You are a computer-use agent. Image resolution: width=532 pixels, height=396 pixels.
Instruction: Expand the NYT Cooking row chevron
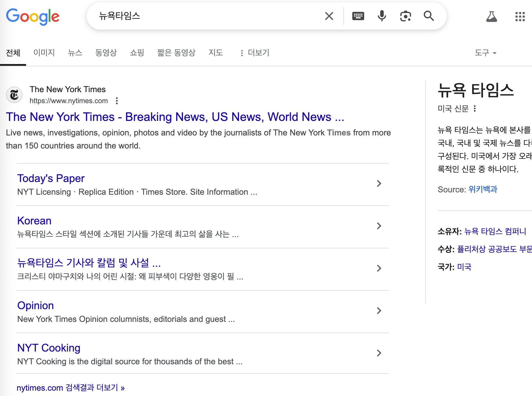(x=379, y=353)
